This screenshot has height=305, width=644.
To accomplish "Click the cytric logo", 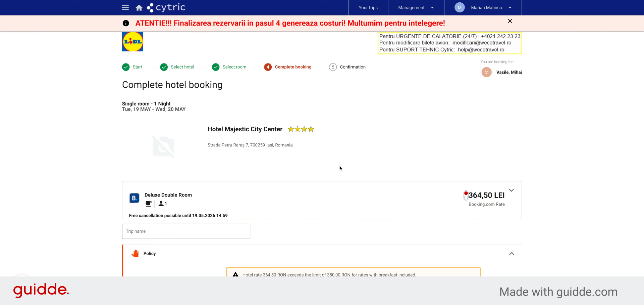I will 166,7.
